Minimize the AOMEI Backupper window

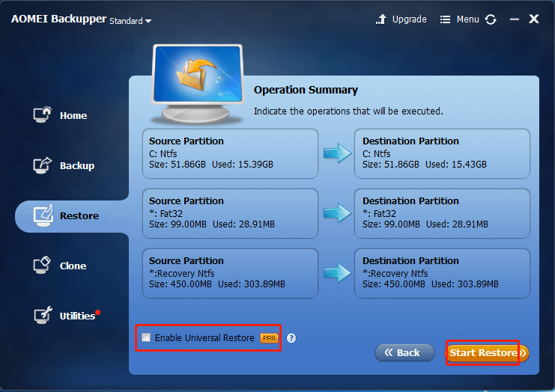click(x=515, y=19)
